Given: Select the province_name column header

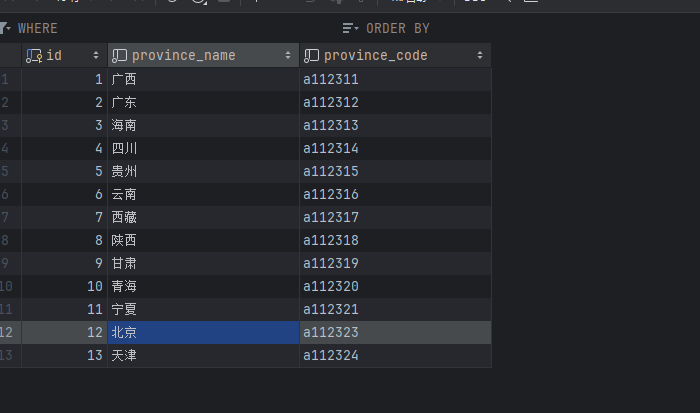Looking at the screenshot, I should point(184,56).
